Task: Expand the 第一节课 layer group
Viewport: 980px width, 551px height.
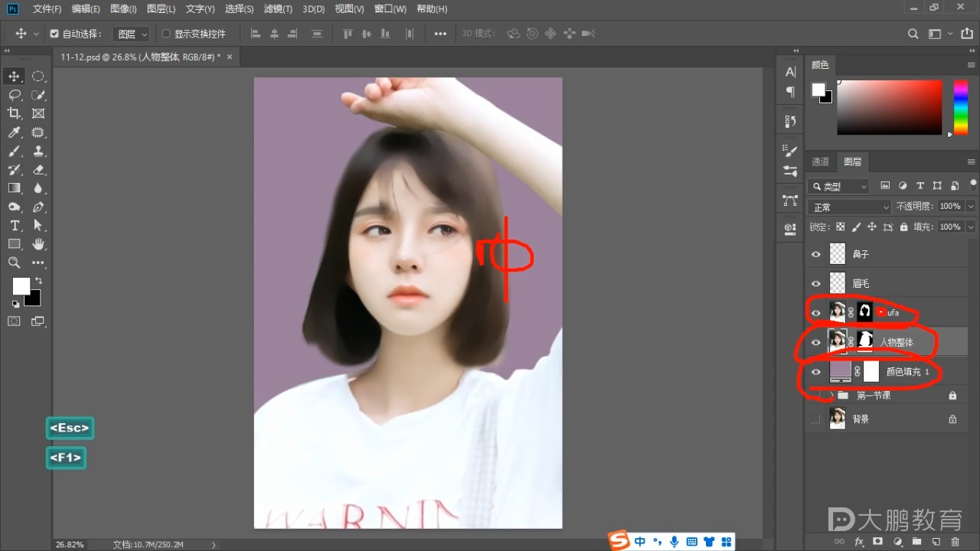Action: coord(829,396)
